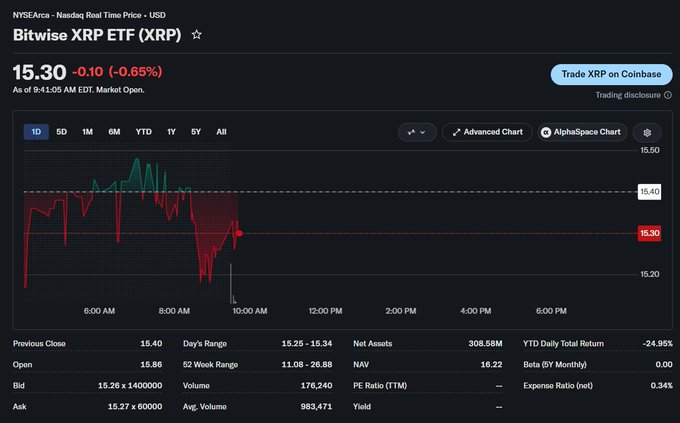Click the 10:00 AM axis label
This screenshot has height=423, width=680.
point(250,311)
